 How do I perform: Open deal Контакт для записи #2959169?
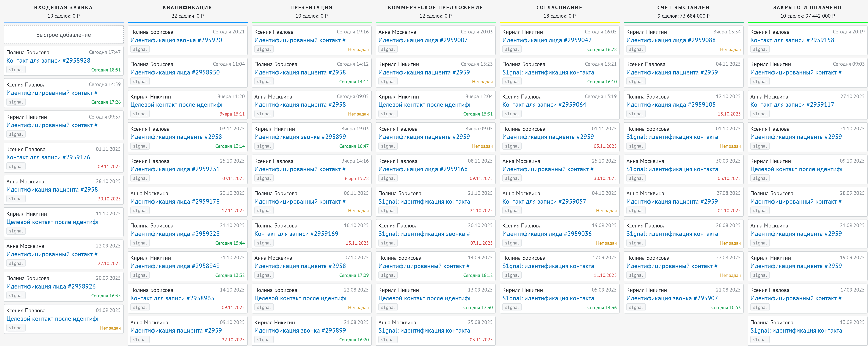296,234
